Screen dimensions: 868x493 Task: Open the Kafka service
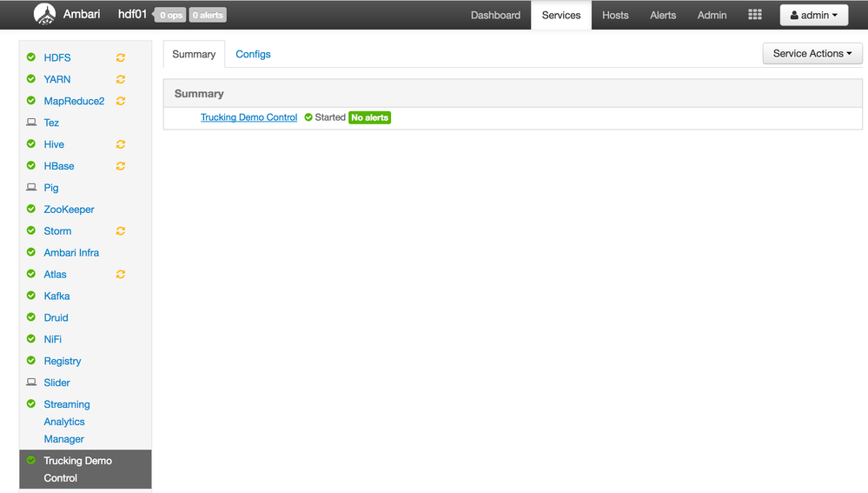coord(56,296)
